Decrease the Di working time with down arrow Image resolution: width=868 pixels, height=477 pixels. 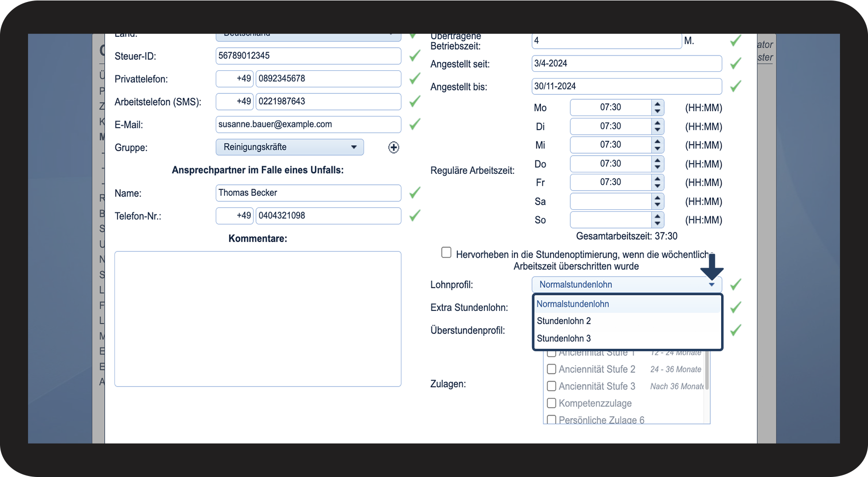pos(657,130)
